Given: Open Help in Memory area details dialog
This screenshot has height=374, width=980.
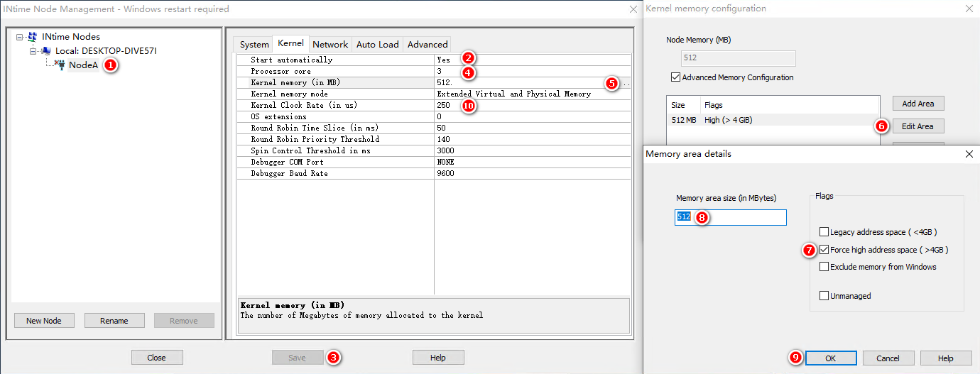Looking at the screenshot, I should (x=946, y=358).
